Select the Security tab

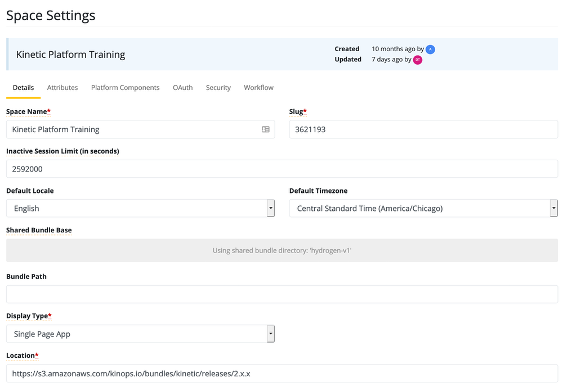coord(218,88)
